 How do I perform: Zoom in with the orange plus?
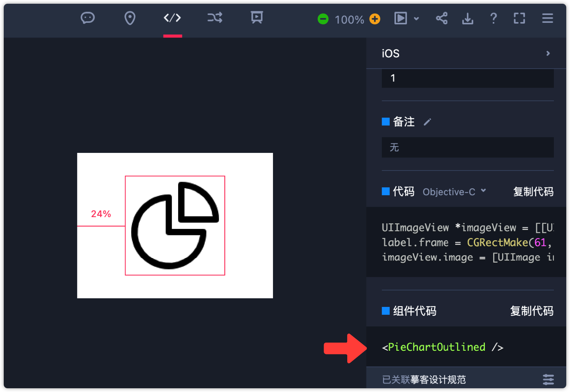click(x=375, y=19)
